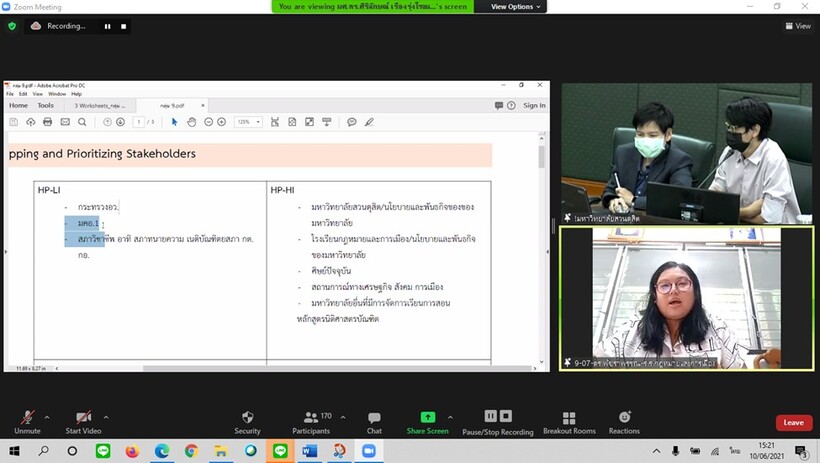820x463 pixels.
Task: Pause recording in the top-left indicator
Action: coord(108,26)
